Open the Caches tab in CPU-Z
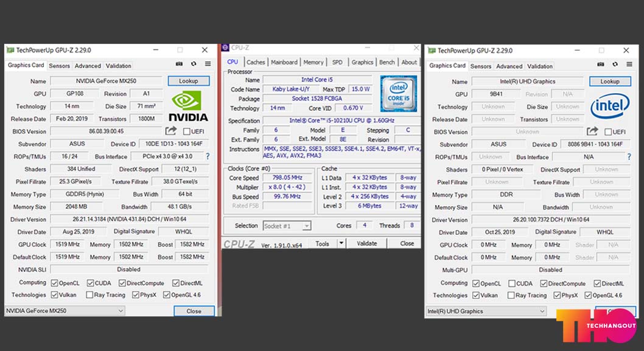Viewport: 644px width, 351px height. click(256, 62)
